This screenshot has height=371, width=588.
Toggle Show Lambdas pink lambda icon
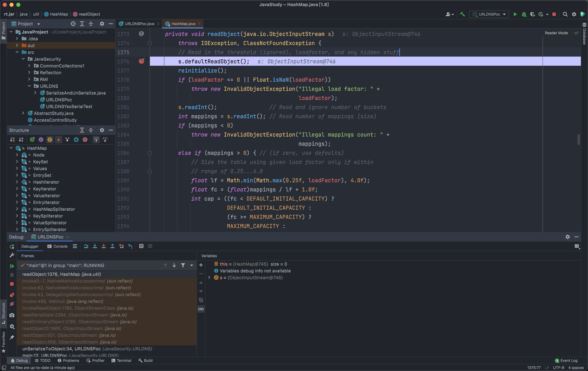(85, 140)
